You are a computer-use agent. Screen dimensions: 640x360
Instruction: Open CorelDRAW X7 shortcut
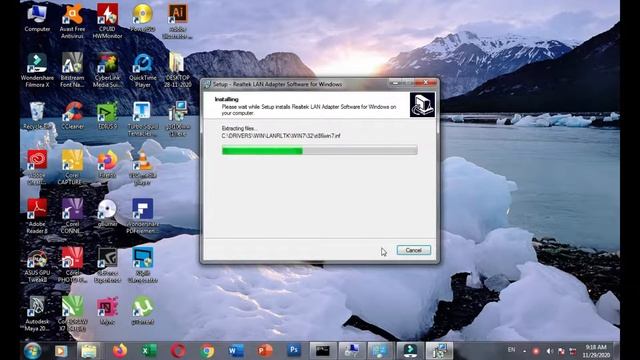(x=72, y=314)
